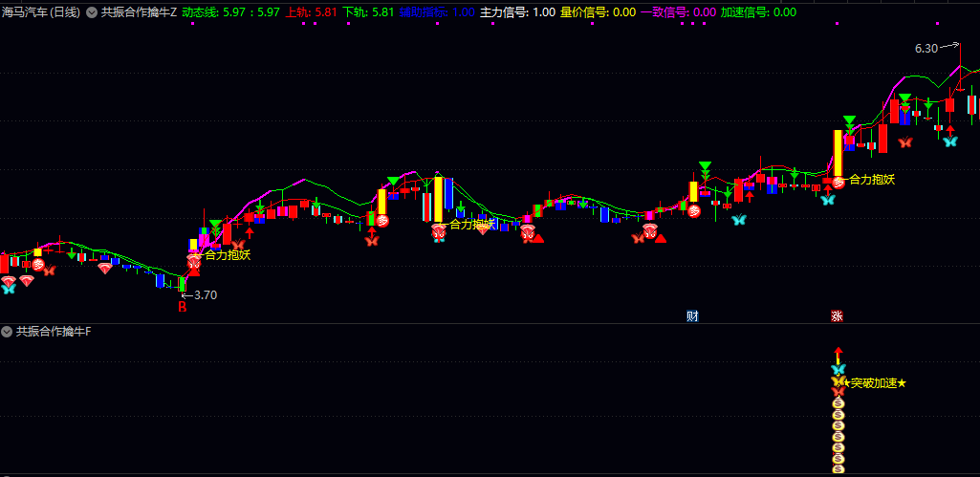Click the 量价信号 0.00 yellow readout
This screenshot has height=477, width=980.
coord(599,11)
